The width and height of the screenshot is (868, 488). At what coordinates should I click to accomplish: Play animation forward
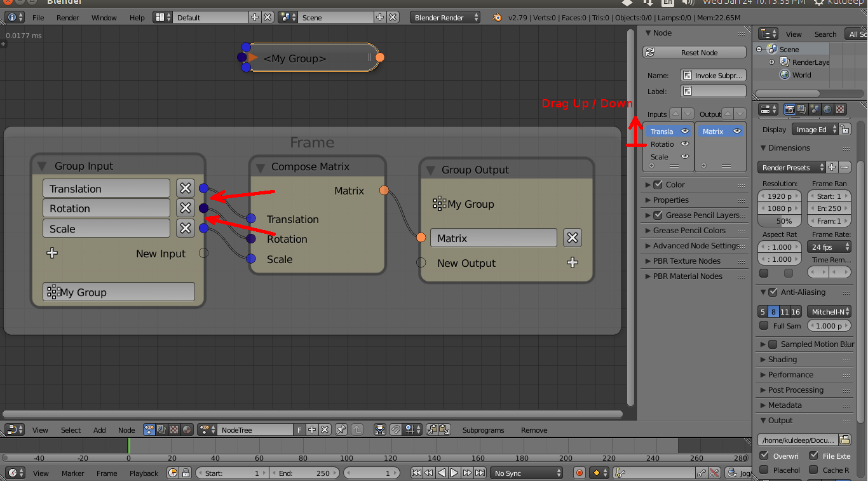[454, 473]
